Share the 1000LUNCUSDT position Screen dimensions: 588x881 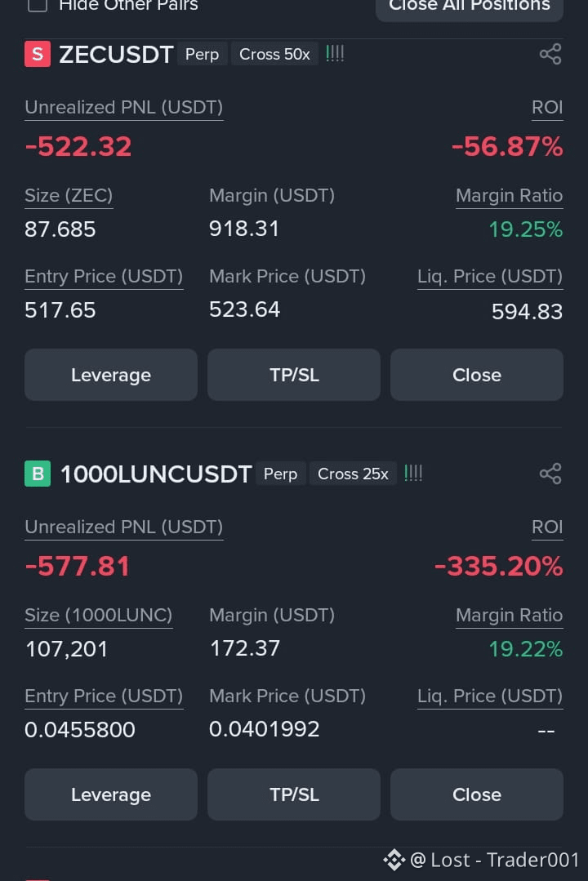click(550, 474)
